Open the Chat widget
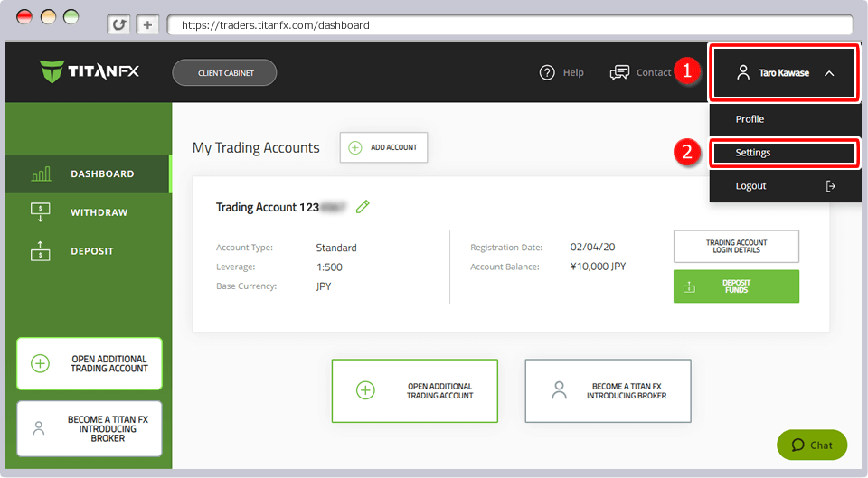 (x=811, y=445)
